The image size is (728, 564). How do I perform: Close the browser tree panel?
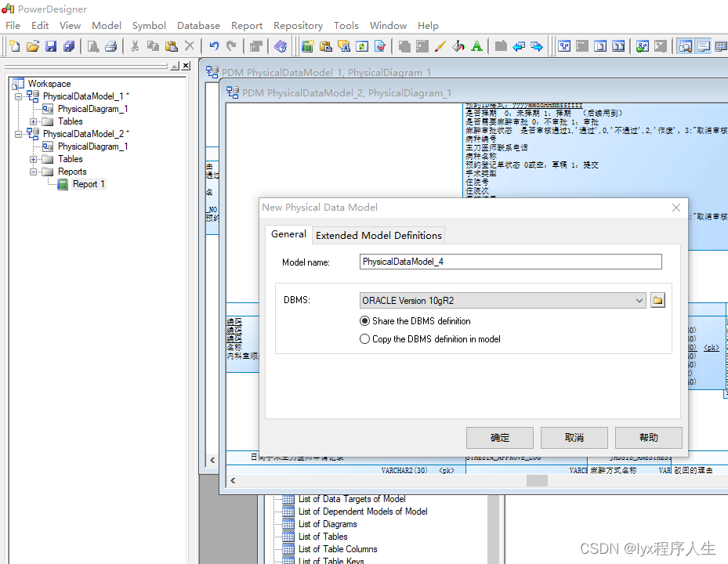coord(186,66)
